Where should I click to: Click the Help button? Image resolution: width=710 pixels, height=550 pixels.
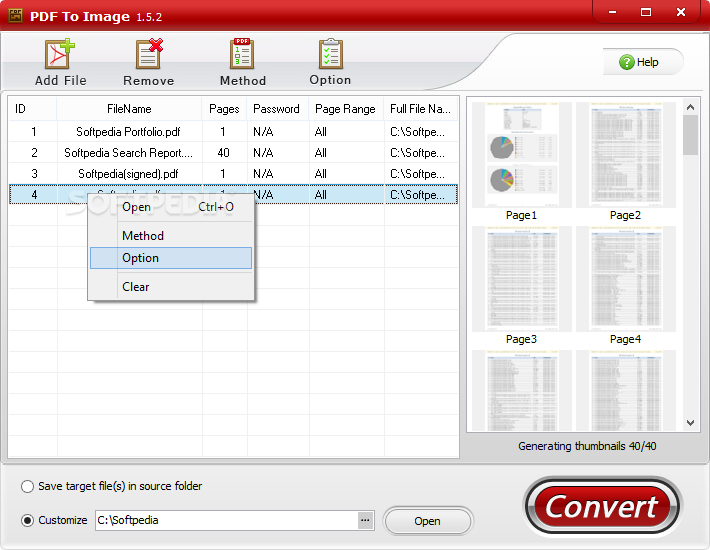[643, 62]
